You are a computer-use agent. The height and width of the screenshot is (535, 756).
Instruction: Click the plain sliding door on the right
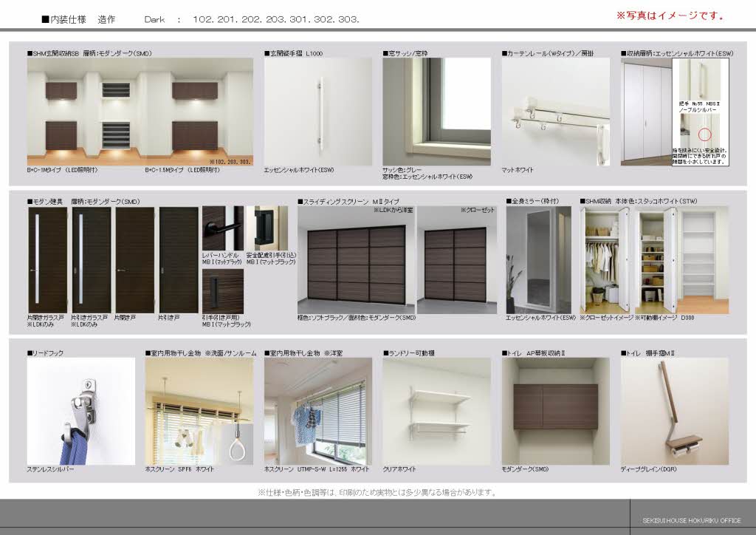point(179,258)
